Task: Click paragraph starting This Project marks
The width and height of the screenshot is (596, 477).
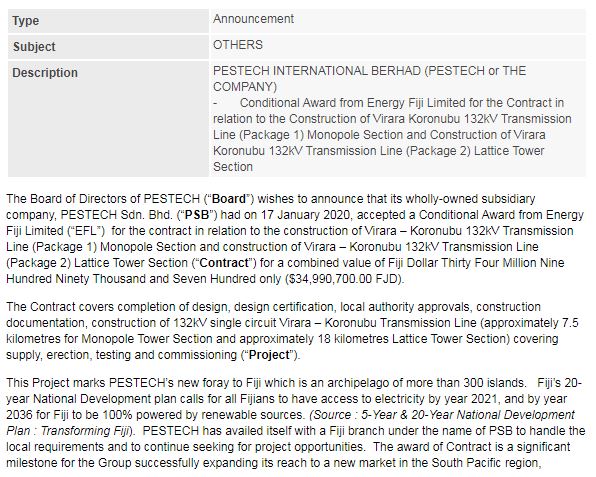Action: click(296, 423)
